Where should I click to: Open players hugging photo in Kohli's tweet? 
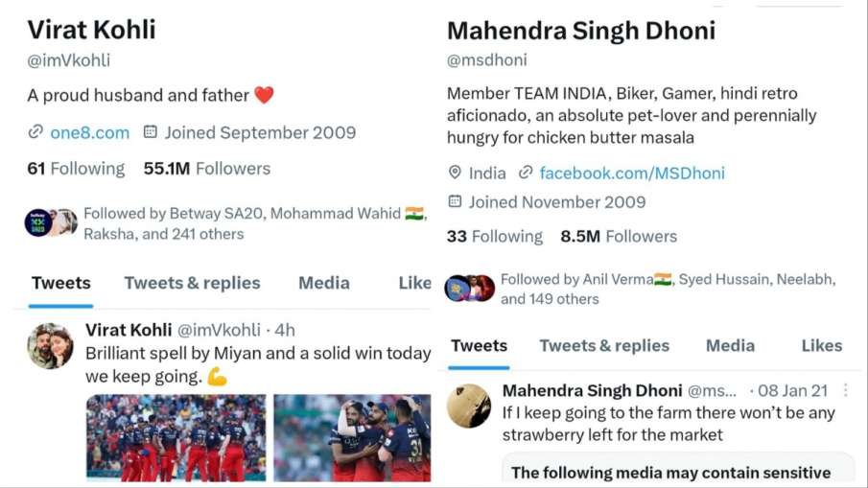(352, 437)
